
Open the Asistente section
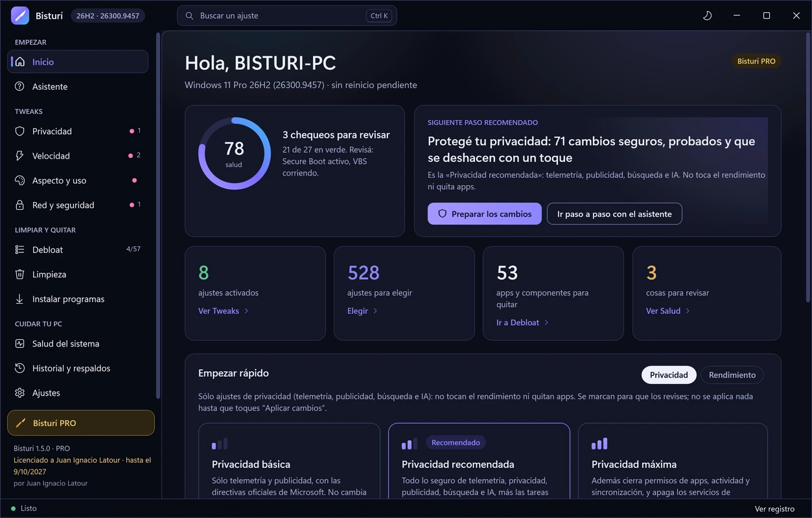coord(78,87)
